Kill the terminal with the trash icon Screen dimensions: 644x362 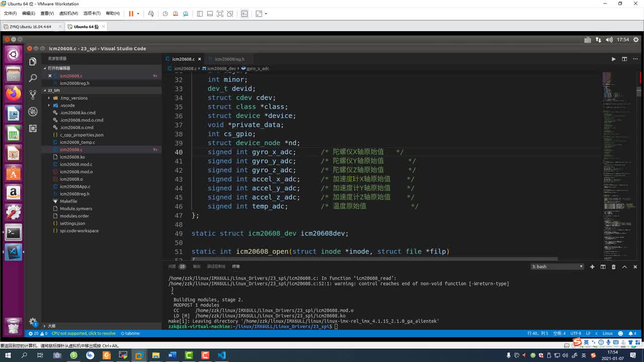[613, 266]
